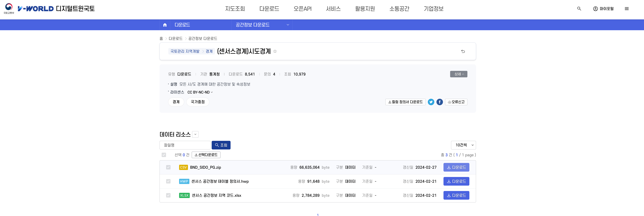644x216 pixels.
Task: Open the hamburger menu icon
Action: pyautogui.click(x=627, y=9)
